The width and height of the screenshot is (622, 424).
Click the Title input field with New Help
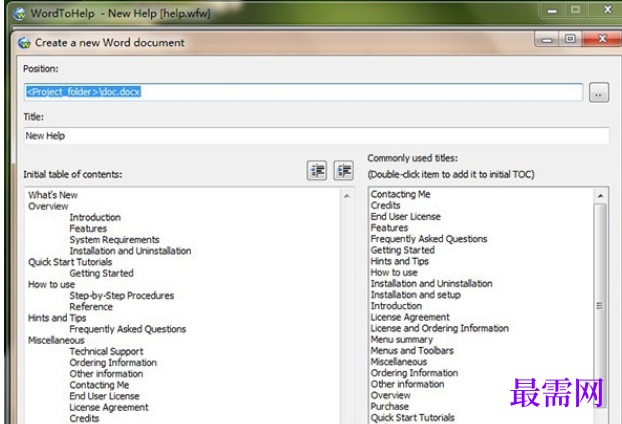tap(316, 136)
